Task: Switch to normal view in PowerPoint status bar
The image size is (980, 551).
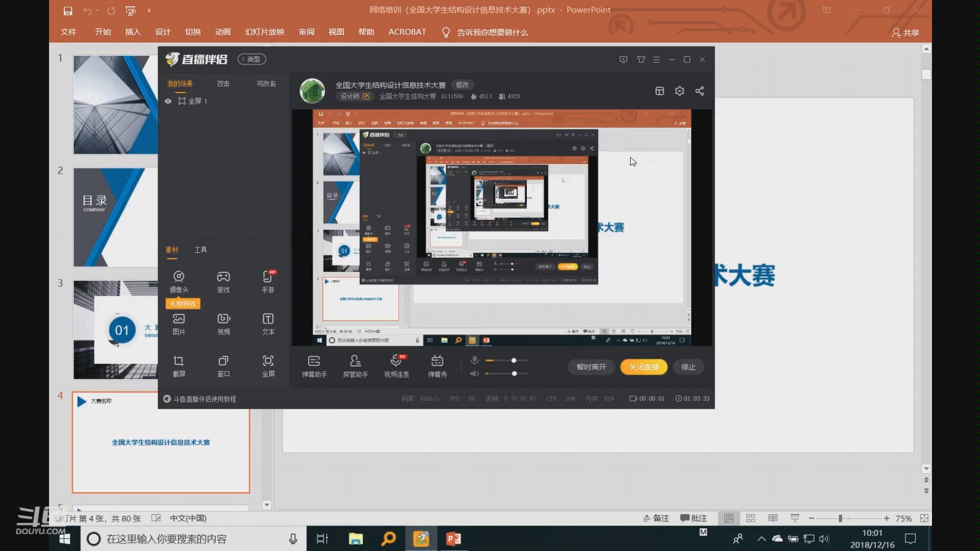Action: (x=729, y=518)
